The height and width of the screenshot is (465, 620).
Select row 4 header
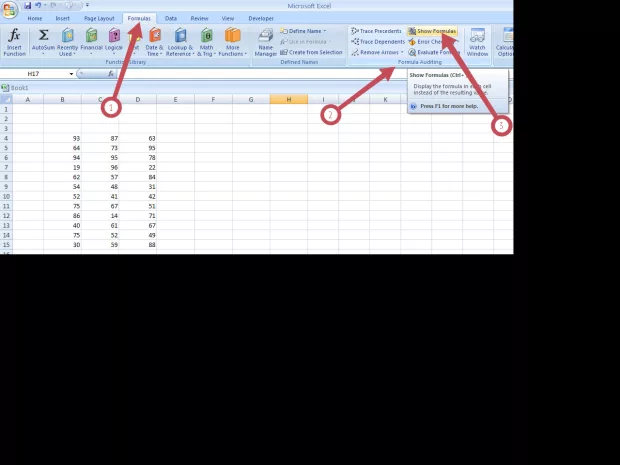click(6, 138)
